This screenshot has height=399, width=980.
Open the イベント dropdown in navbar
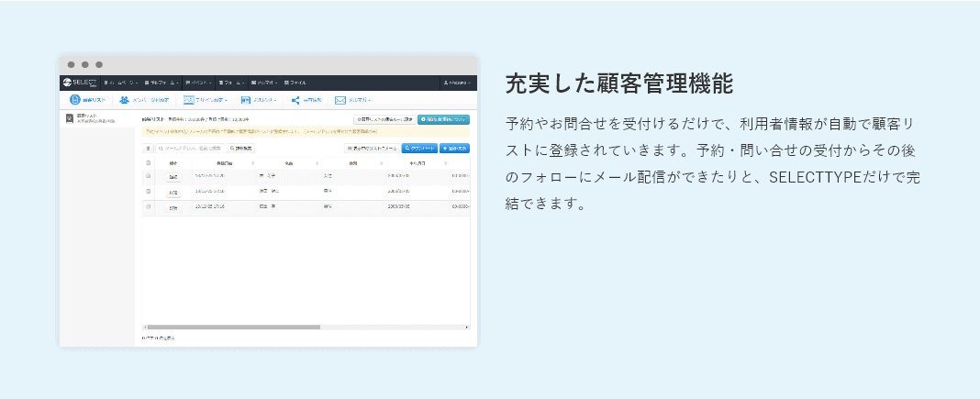(x=199, y=83)
